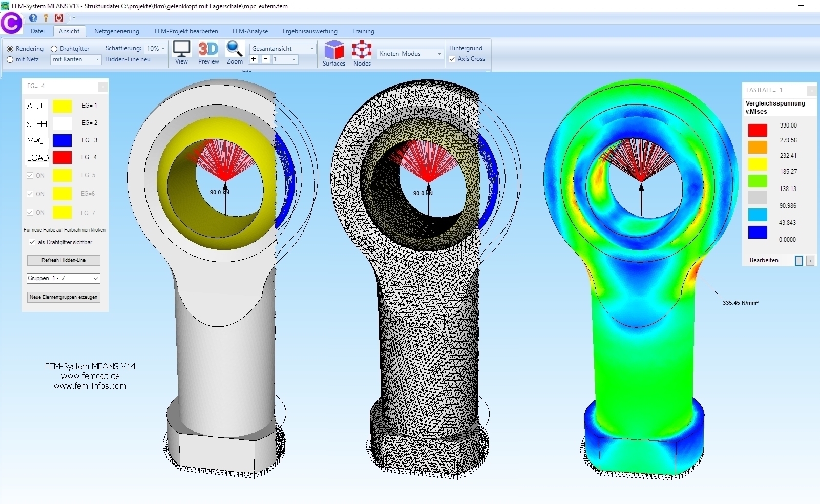
Task: Open the FEM-Projekt bearbeiten tab
Action: coord(186,31)
